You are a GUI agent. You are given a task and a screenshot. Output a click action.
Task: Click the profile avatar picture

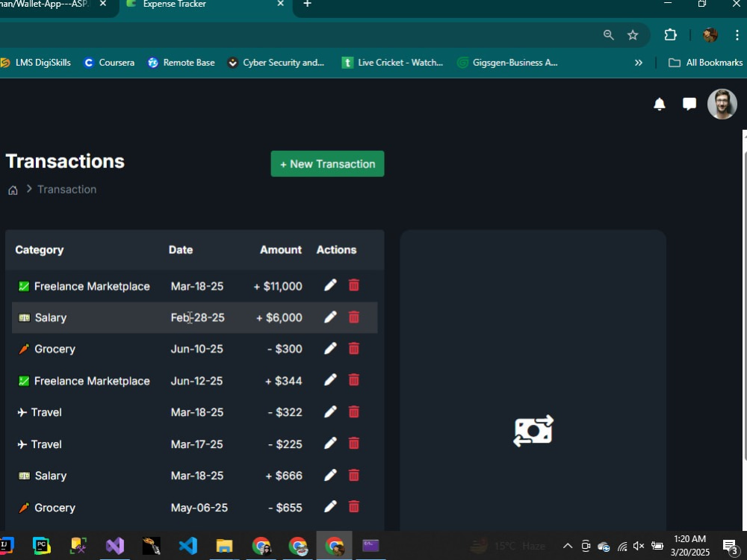click(722, 104)
